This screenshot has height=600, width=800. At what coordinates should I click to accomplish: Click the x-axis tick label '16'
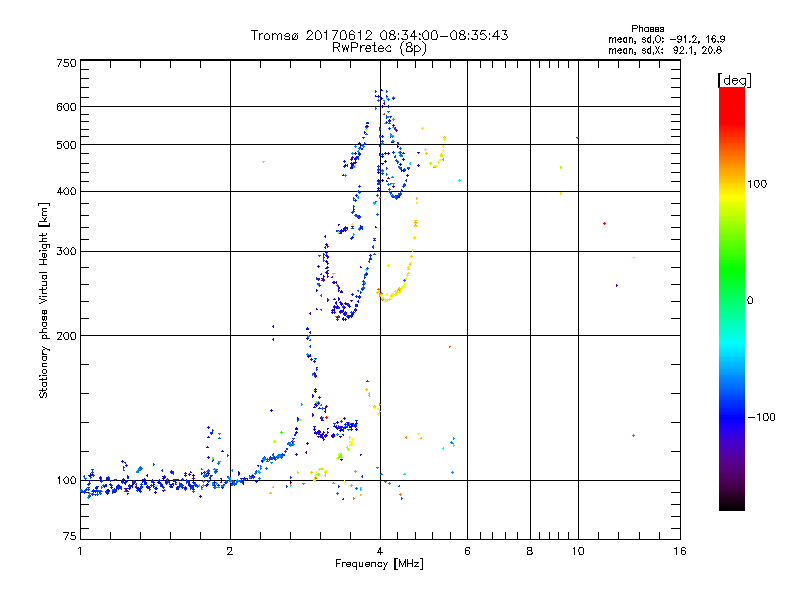[680, 551]
